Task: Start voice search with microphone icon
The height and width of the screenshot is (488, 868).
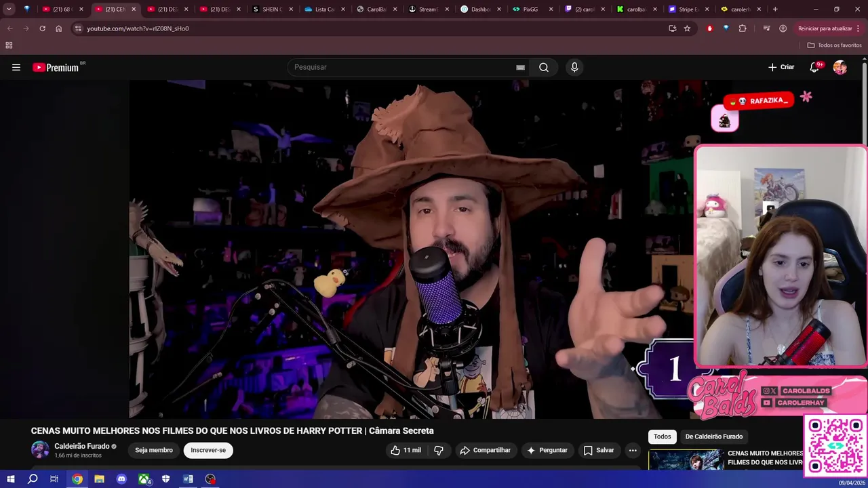Action: [x=574, y=67]
